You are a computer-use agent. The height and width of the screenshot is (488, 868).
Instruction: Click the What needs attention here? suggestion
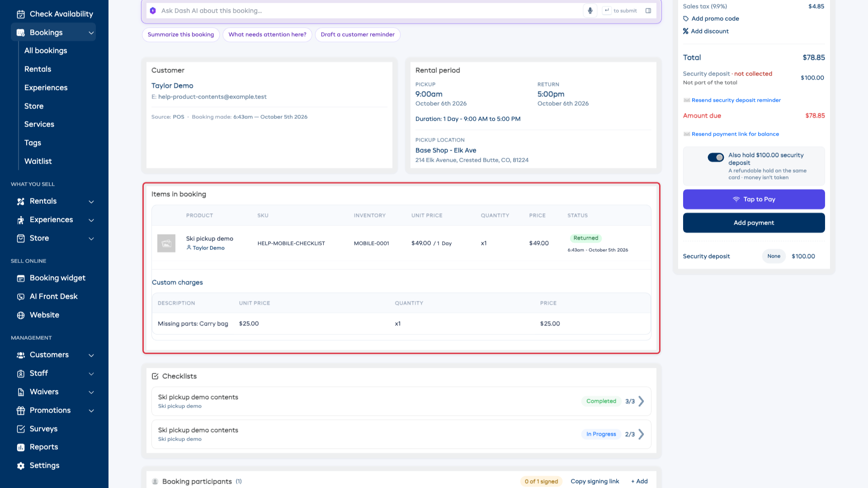(x=267, y=35)
